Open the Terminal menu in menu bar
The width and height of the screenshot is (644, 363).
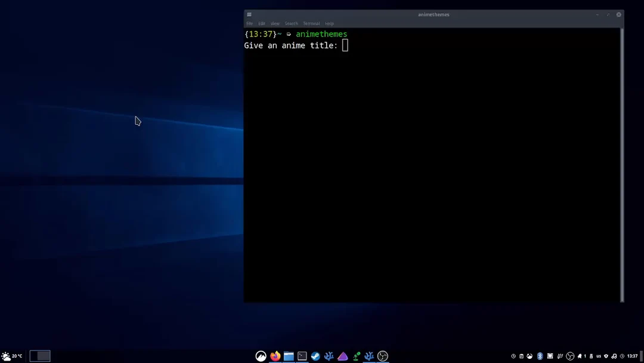(311, 23)
